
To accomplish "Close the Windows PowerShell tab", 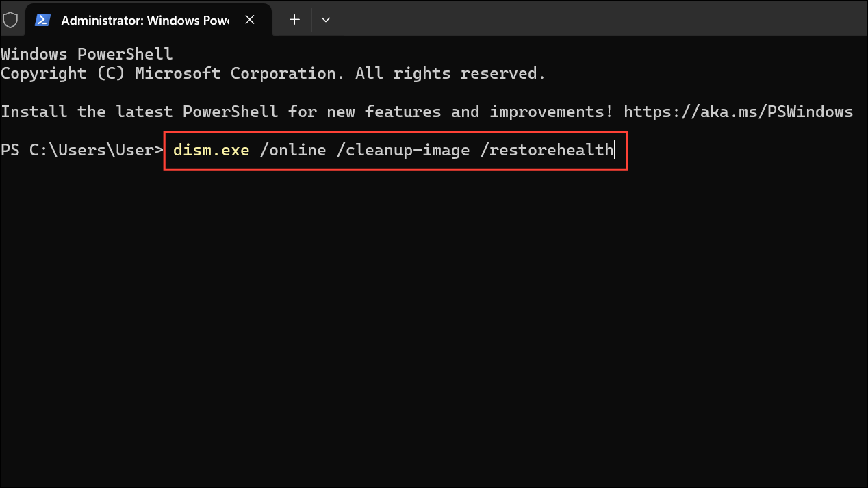I will click(250, 20).
